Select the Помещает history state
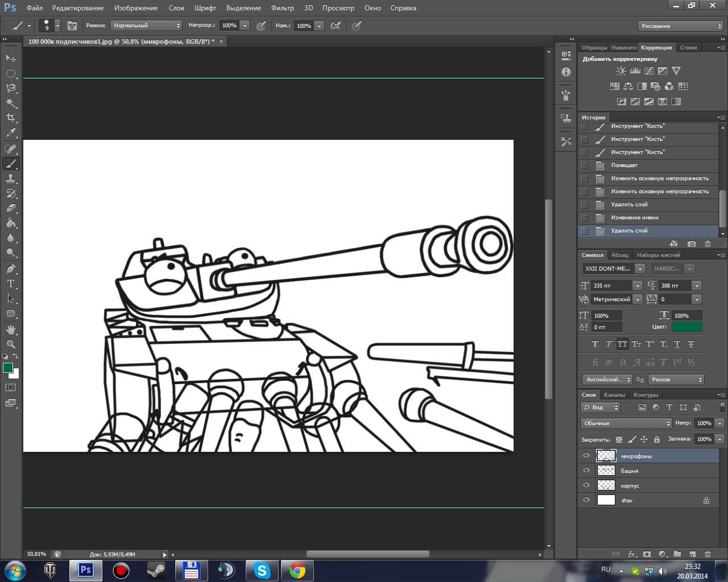 pos(624,165)
